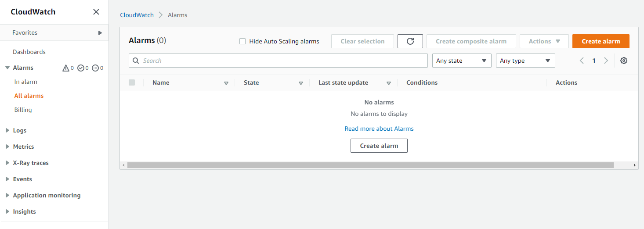This screenshot has height=229, width=644.
Task: Click the refresh alarms icon button
Action: pyautogui.click(x=410, y=41)
